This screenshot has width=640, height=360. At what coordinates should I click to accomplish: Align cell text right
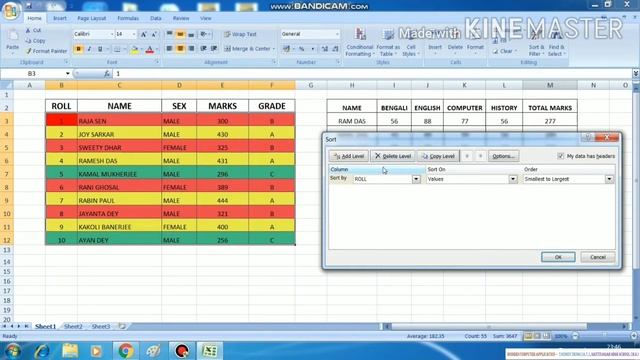191,49
